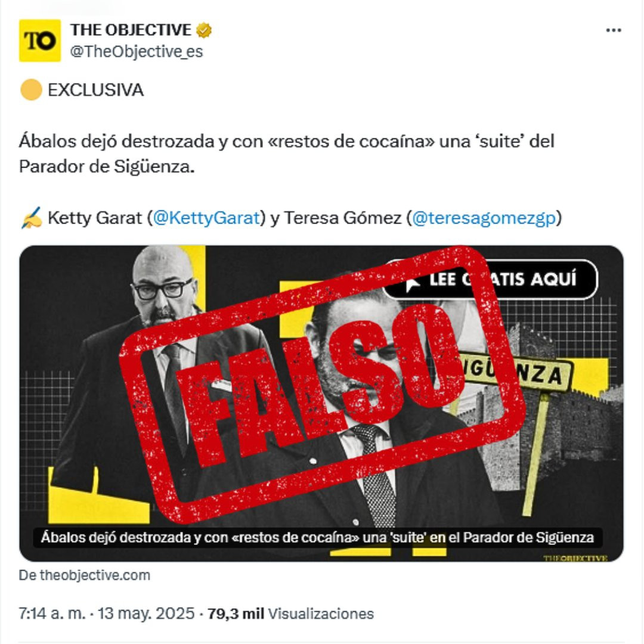The height and width of the screenshot is (644, 644).
Task: Click the 79,3 mil Visualizaciones count
Action: point(290,614)
